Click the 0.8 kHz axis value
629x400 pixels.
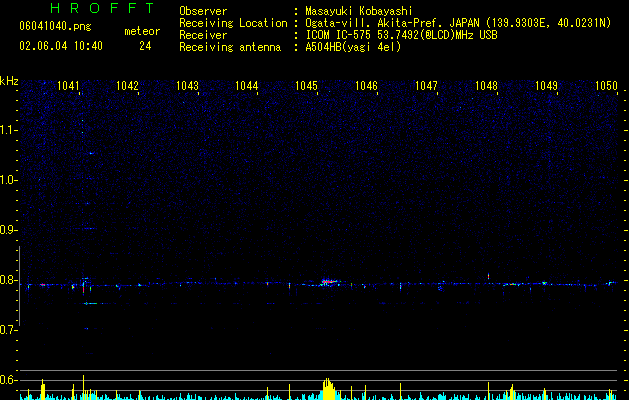click(x=9, y=280)
